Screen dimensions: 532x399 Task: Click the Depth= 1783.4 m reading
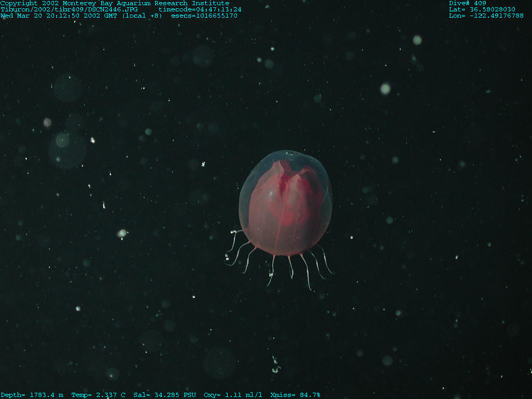pos(32,395)
